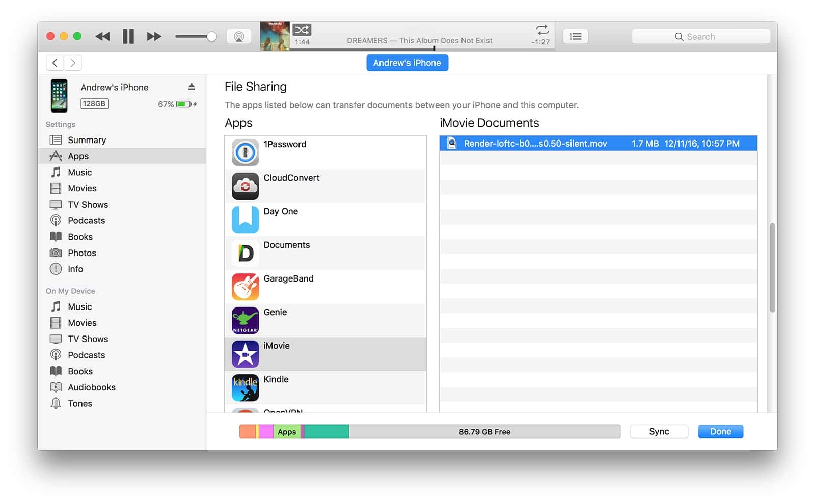This screenshot has width=815, height=504.
Task: Open Audiobooks under On My Device
Action: click(x=122, y=387)
